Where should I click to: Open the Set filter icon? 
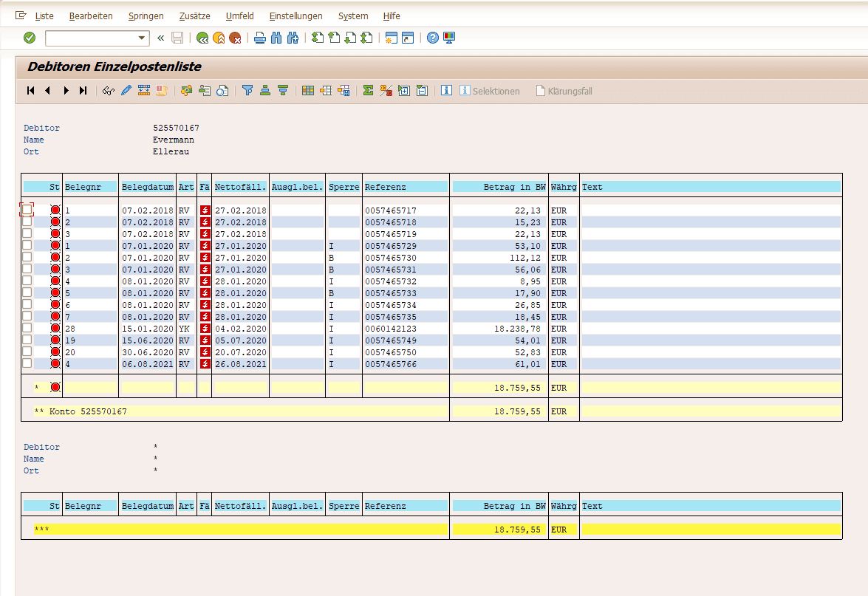click(247, 90)
